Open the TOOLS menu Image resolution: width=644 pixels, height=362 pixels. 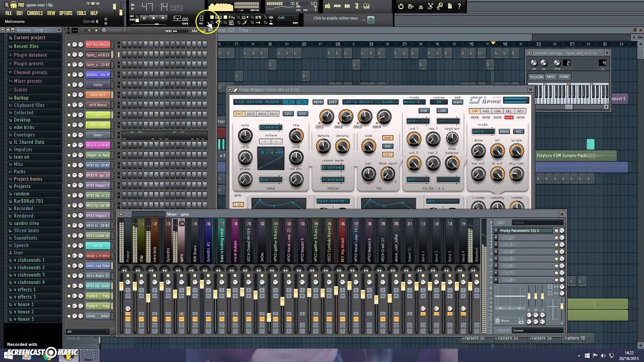point(81,13)
